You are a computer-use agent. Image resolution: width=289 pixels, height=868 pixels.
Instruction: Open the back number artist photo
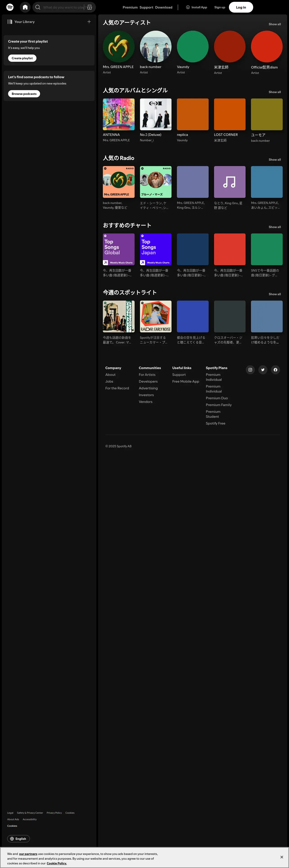(x=156, y=46)
